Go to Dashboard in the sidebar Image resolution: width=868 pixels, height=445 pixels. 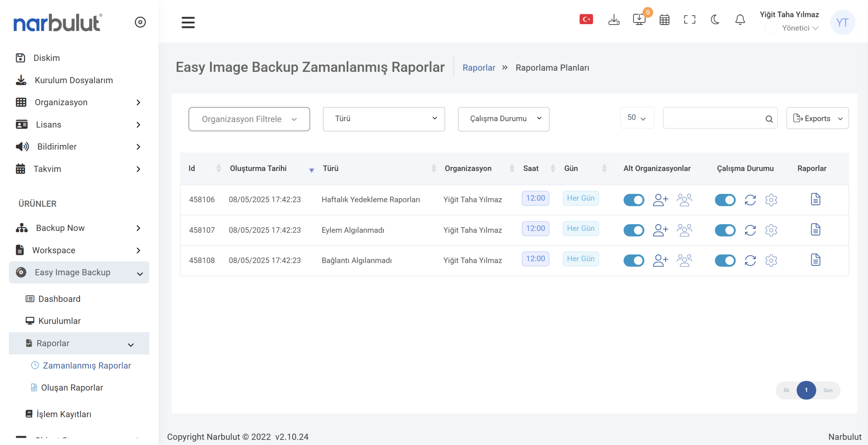click(59, 299)
